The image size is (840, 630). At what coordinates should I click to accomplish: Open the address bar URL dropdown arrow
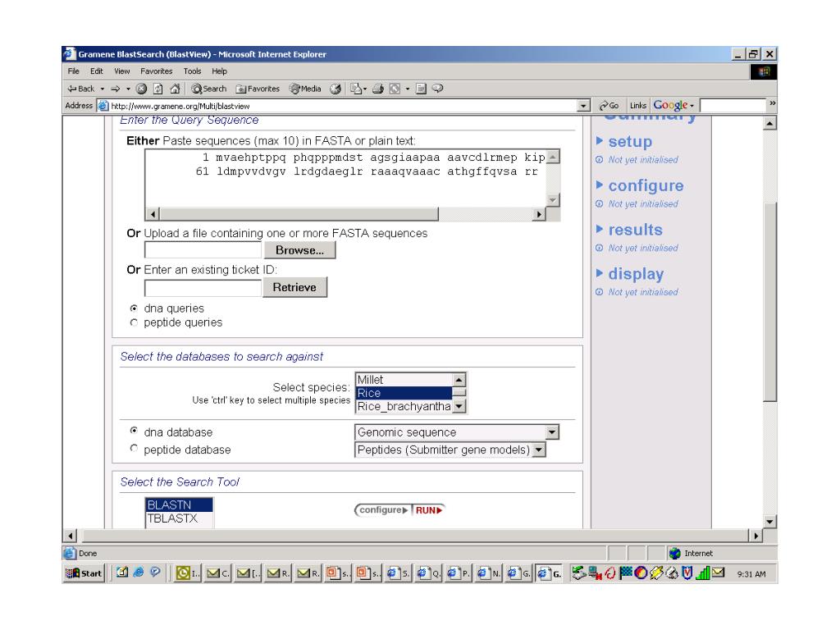(x=584, y=106)
